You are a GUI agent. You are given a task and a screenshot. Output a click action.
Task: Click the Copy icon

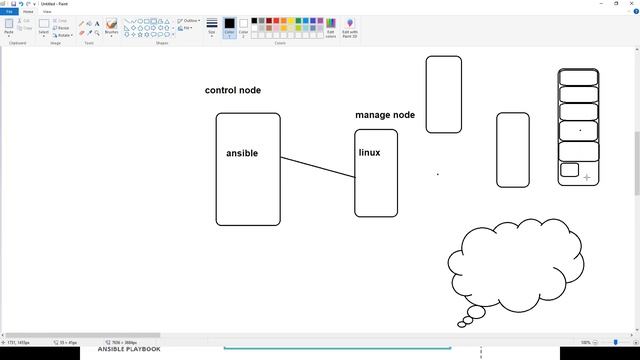tap(20, 28)
